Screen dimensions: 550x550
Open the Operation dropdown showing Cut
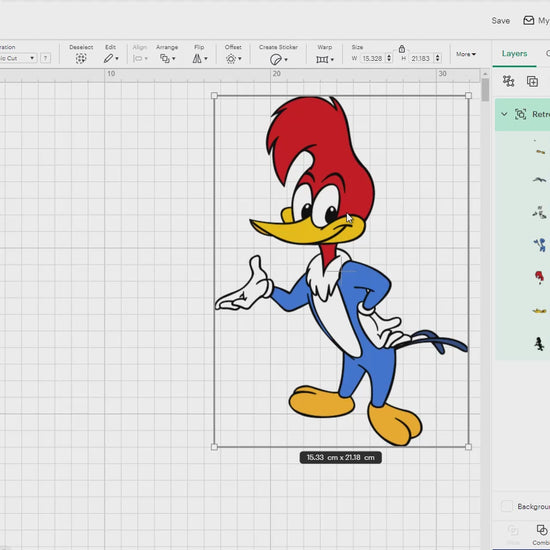17,58
